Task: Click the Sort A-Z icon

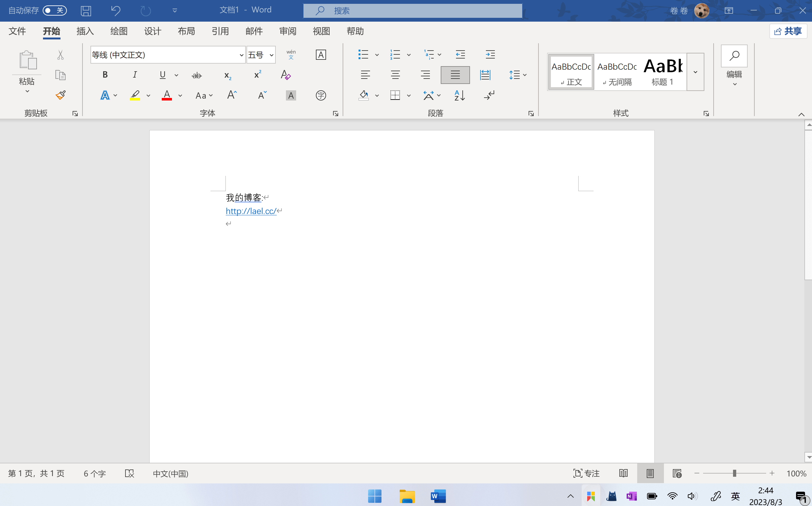Action: pyautogui.click(x=459, y=95)
